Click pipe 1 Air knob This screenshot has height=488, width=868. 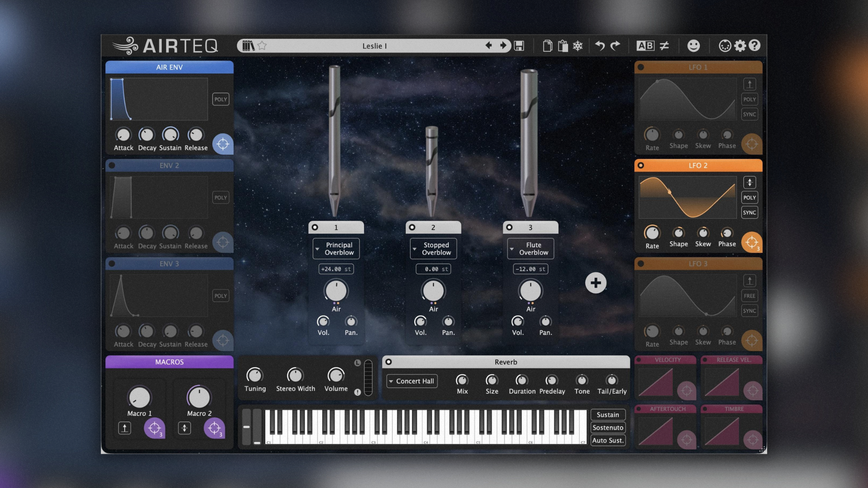[x=336, y=291]
